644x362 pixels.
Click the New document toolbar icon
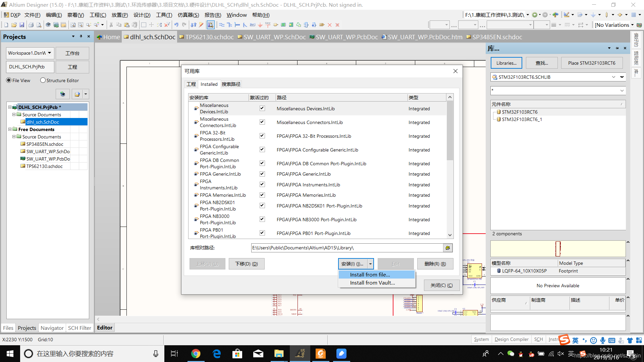point(6,25)
